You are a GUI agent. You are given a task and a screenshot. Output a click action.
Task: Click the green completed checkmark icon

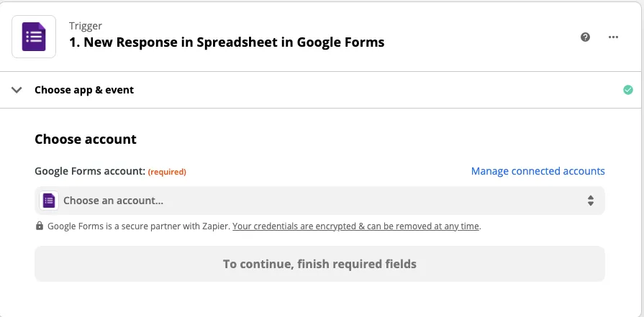(x=627, y=90)
